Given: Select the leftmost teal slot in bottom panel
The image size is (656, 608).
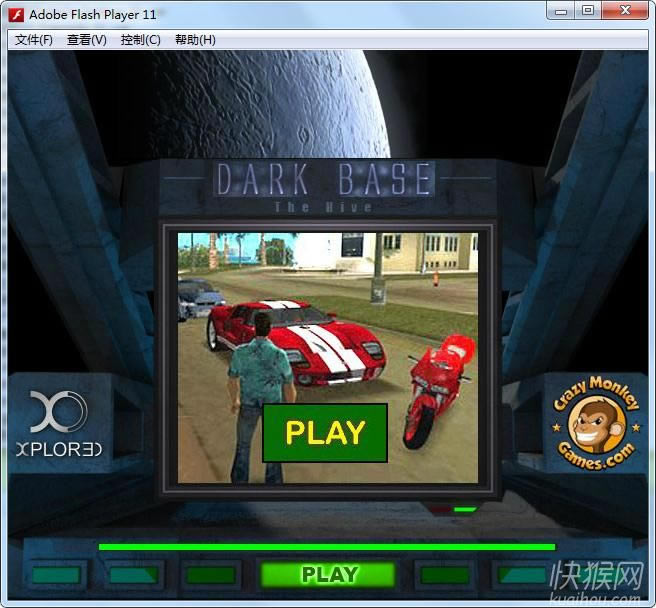Looking at the screenshot, I should click(x=57, y=575).
